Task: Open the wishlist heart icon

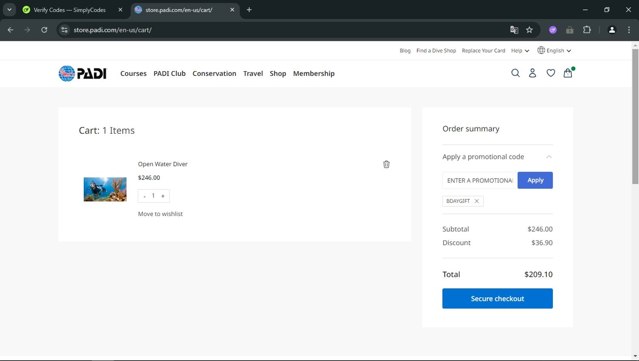Action: pos(551,73)
